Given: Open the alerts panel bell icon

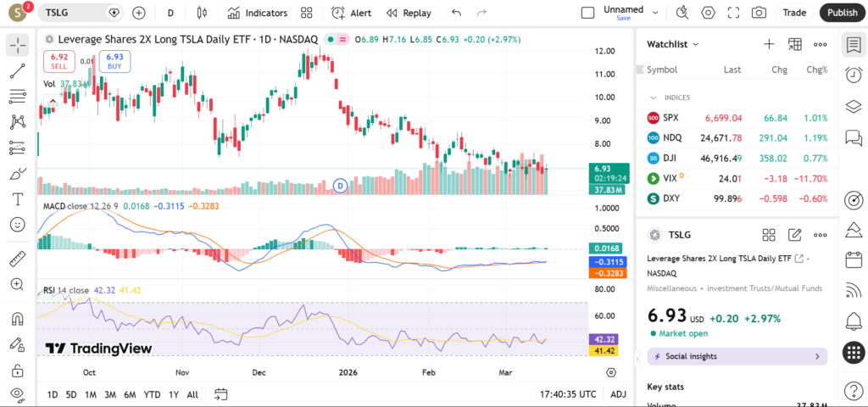Looking at the screenshot, I should (854, 321).
